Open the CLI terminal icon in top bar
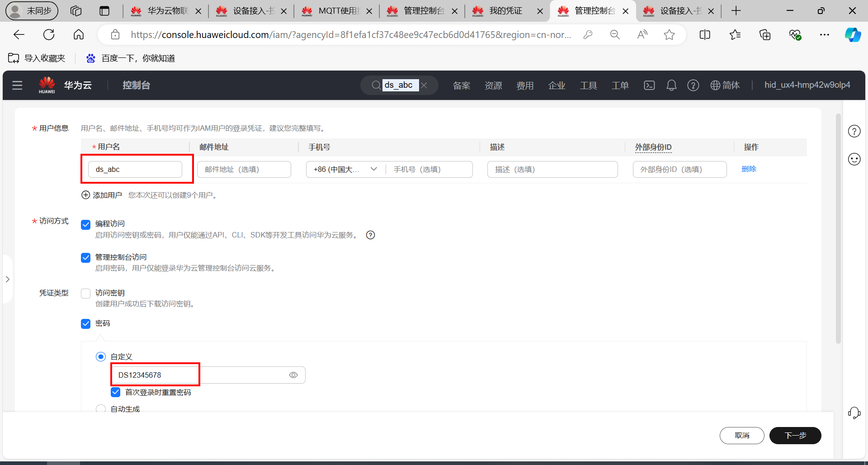868x465 pixels. (x=649, y=85)
